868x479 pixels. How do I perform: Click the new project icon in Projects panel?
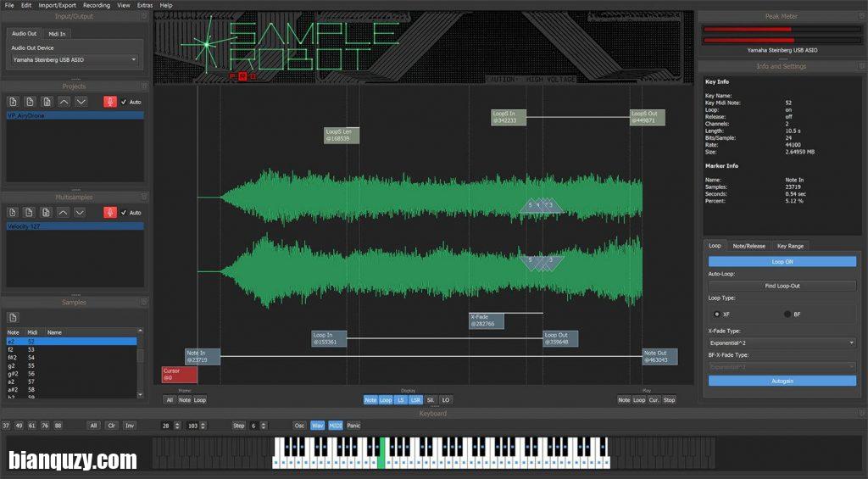(14, 102)
